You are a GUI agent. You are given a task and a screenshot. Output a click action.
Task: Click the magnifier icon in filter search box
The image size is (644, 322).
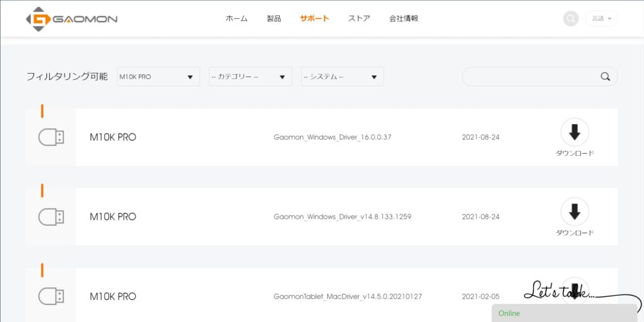605,76
